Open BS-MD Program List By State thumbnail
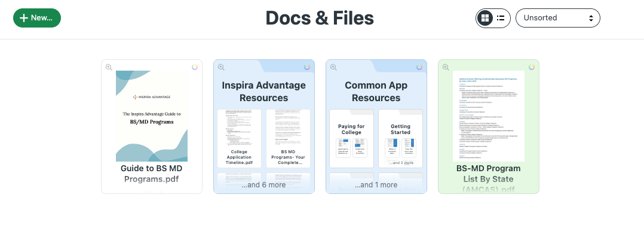This screenshot has height=252, width=644. point(488,116)
